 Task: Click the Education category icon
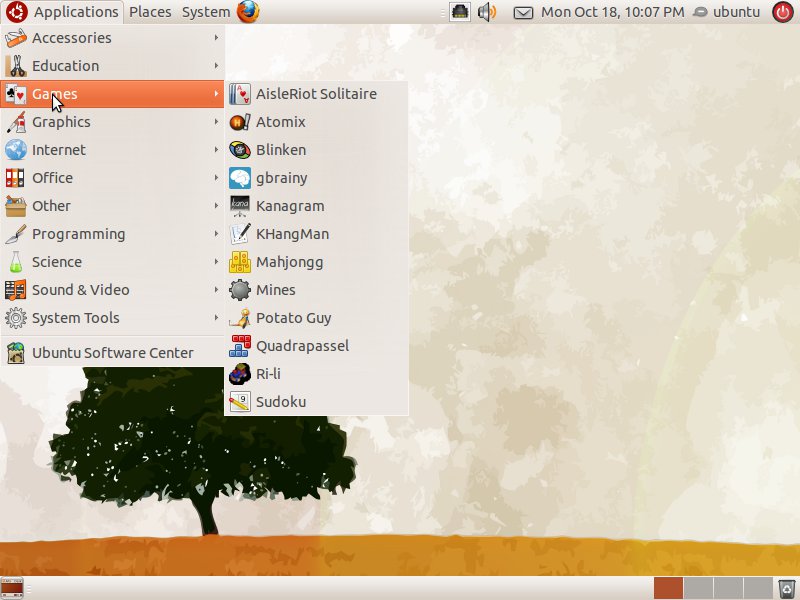(x=16, y=66)
